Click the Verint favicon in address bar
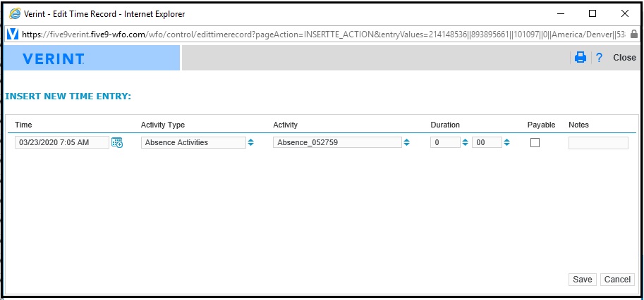644x300 pixels. pyautogui.click(x=13, y=35)
